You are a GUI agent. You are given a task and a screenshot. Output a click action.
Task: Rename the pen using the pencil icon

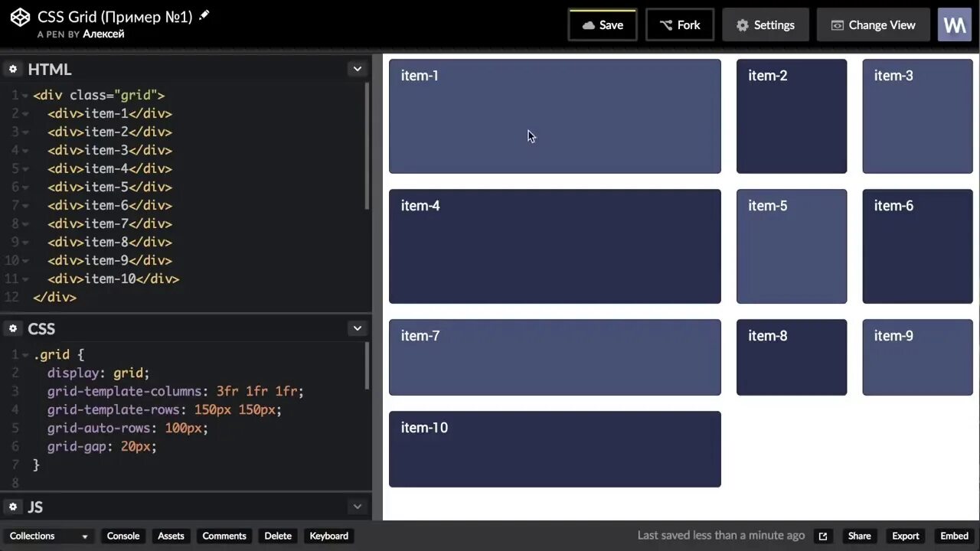click(203, 14)
